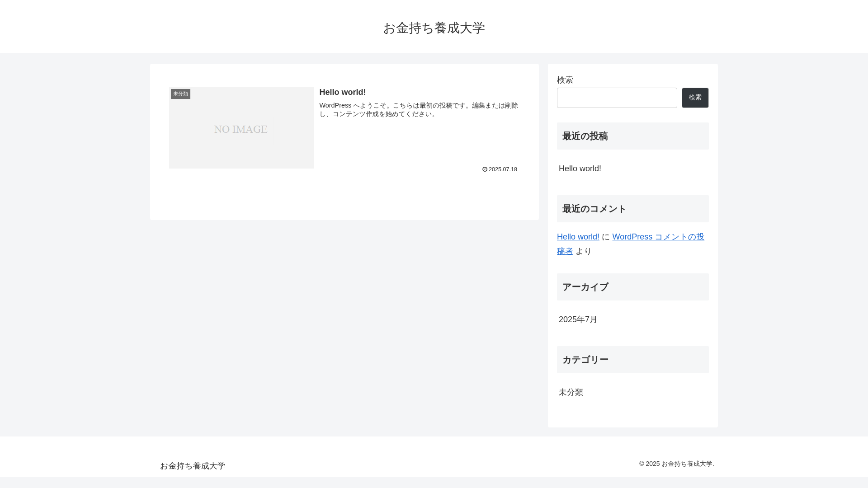
Task: Open the Hello world! post title
Action: tap(343, 92)
